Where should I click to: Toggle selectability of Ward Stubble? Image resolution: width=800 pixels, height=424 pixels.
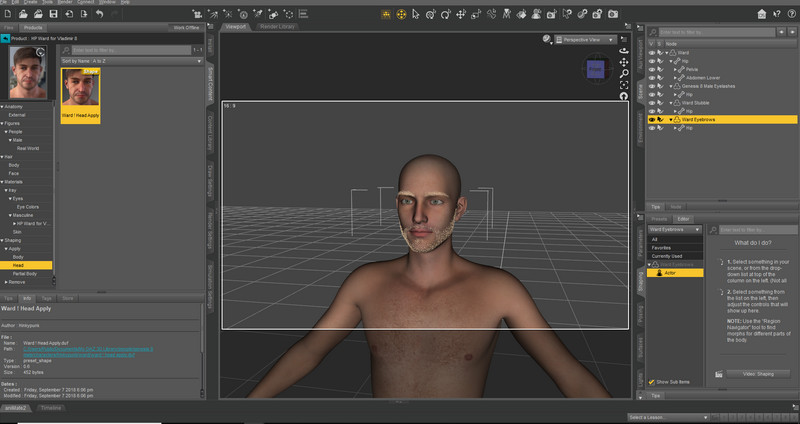660,103
